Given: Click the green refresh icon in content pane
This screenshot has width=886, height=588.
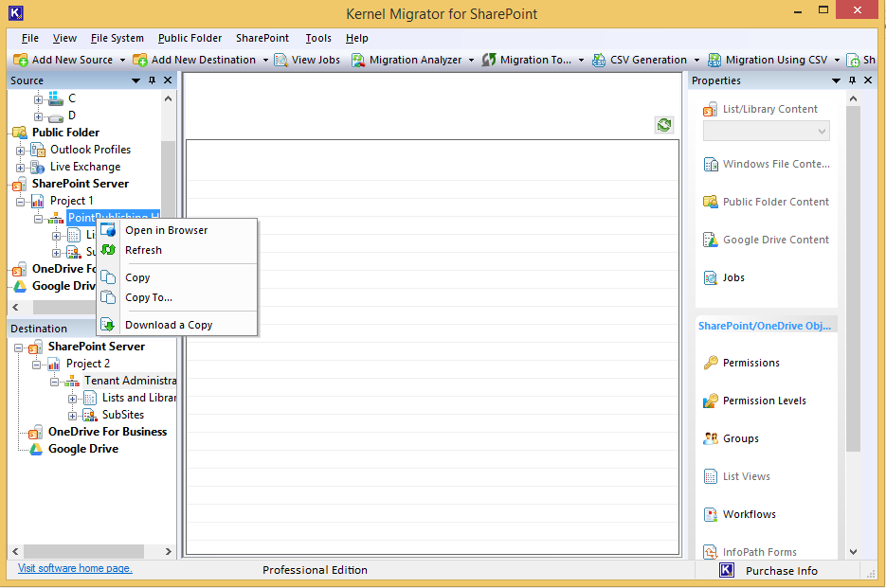Looking at the screenshot, I should [x=664, y=125].
